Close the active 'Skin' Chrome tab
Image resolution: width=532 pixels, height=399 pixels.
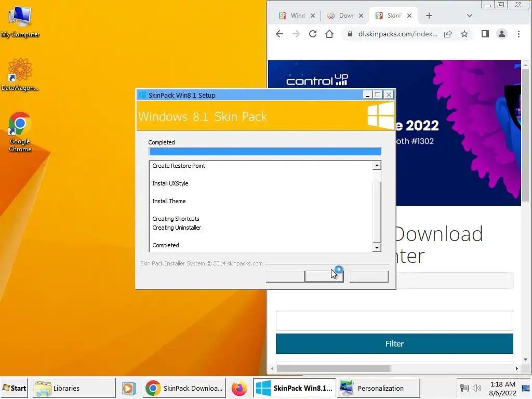(409, 16)
